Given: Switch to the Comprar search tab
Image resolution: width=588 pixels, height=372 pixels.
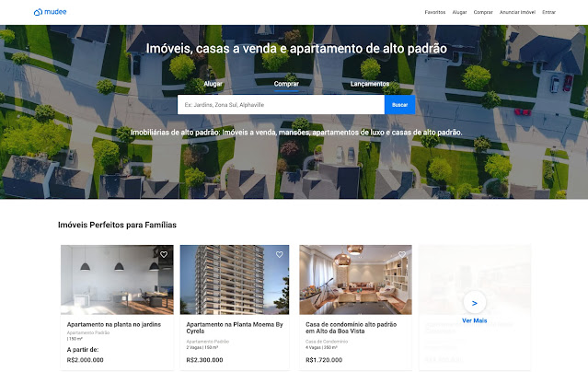Looking at the screenshot, I should coord(286,84).
